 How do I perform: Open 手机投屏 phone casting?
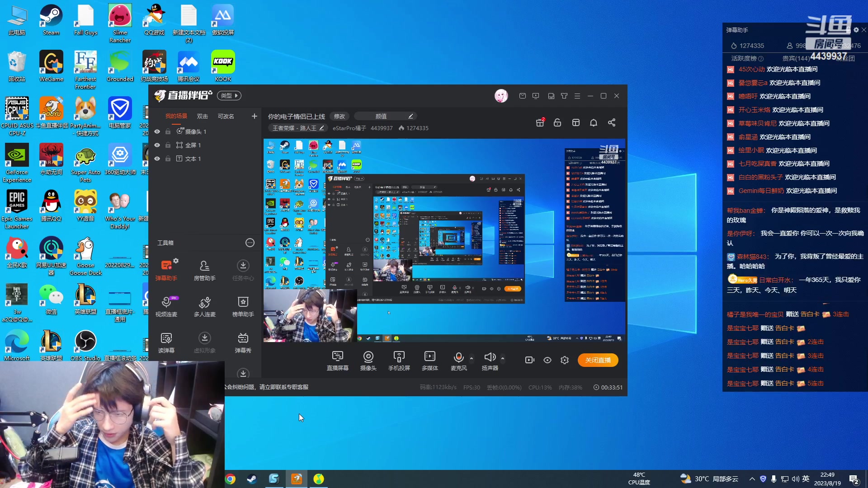click(x=399, y=361)
